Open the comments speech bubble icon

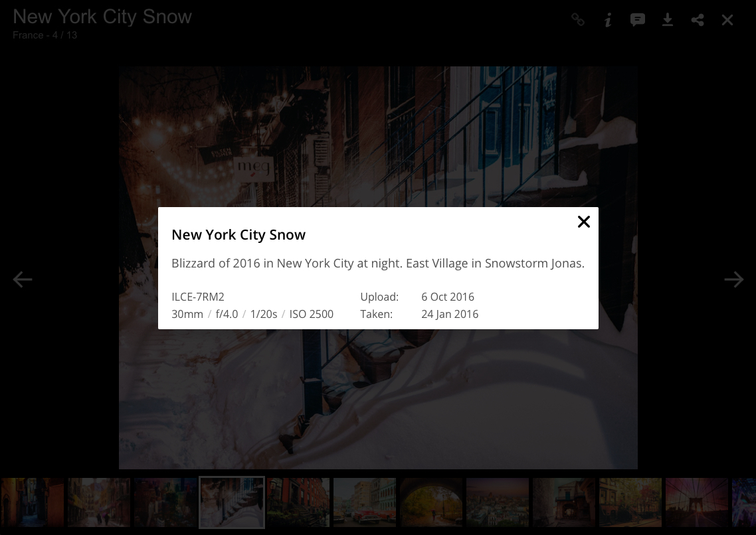(x=637, y=20)
